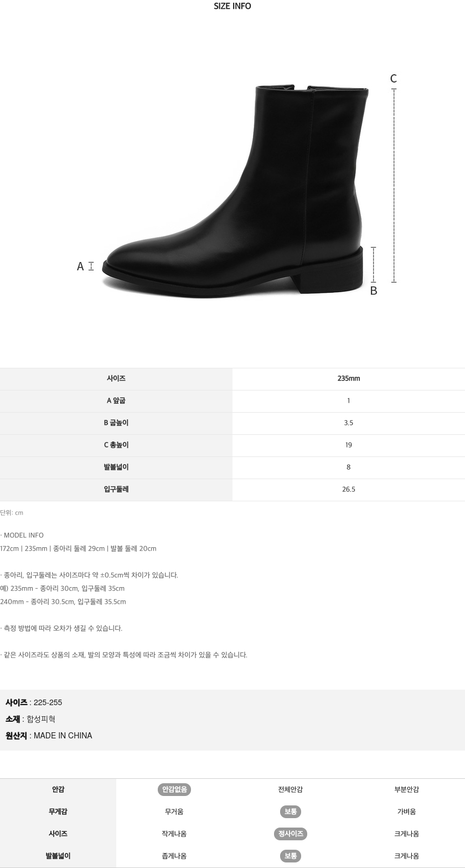The width and height of the screenshot is (465, 868).
Task: Click the 작게나옴 size option
Action: click(x=174, y=834)
